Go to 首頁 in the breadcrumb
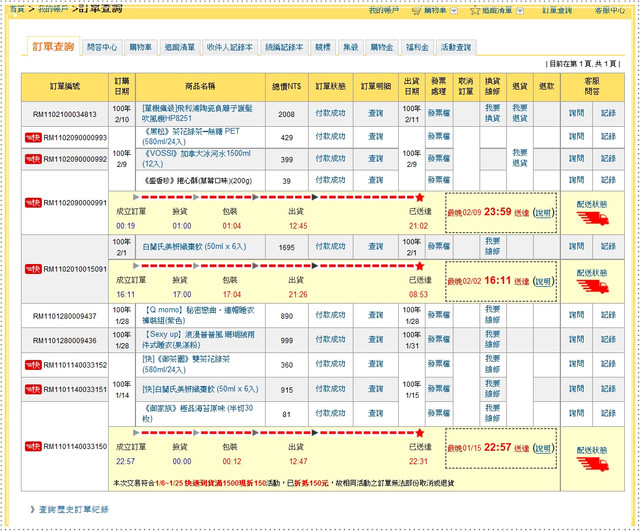 tap(17, 9)
